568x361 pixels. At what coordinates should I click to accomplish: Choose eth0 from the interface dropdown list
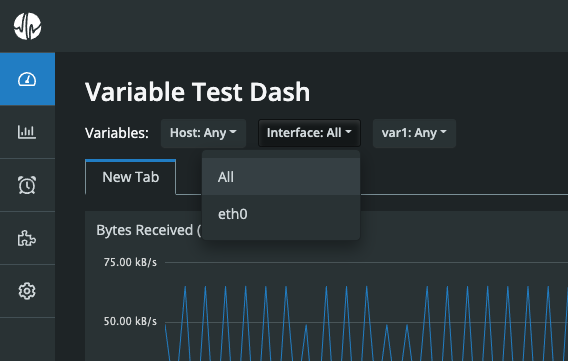pos(281,214)
